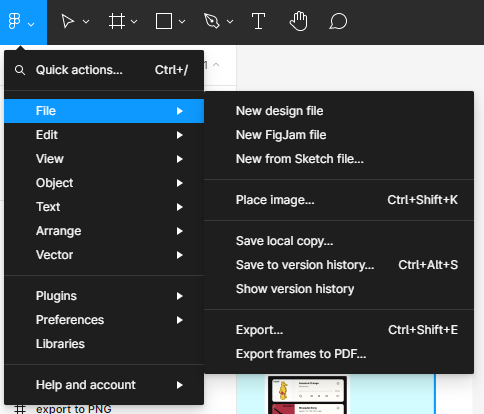Open the Edit submenu

pos(104,135)
